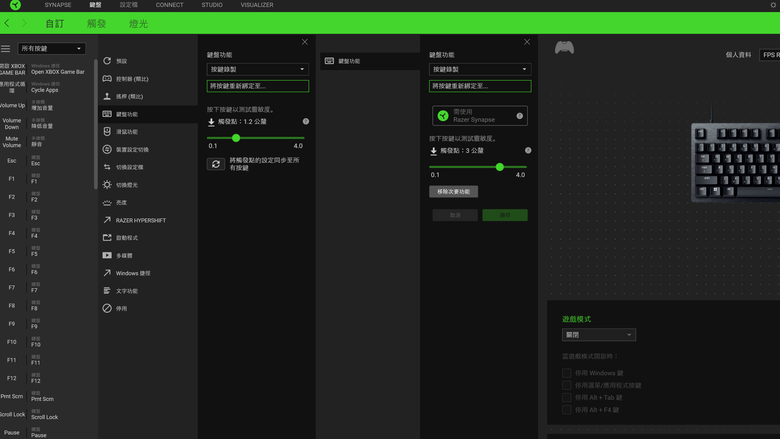Viewport: 780px width, 439px height.
Task: Select the Open XBOX Game Bar row
Action: pos(46,69)
